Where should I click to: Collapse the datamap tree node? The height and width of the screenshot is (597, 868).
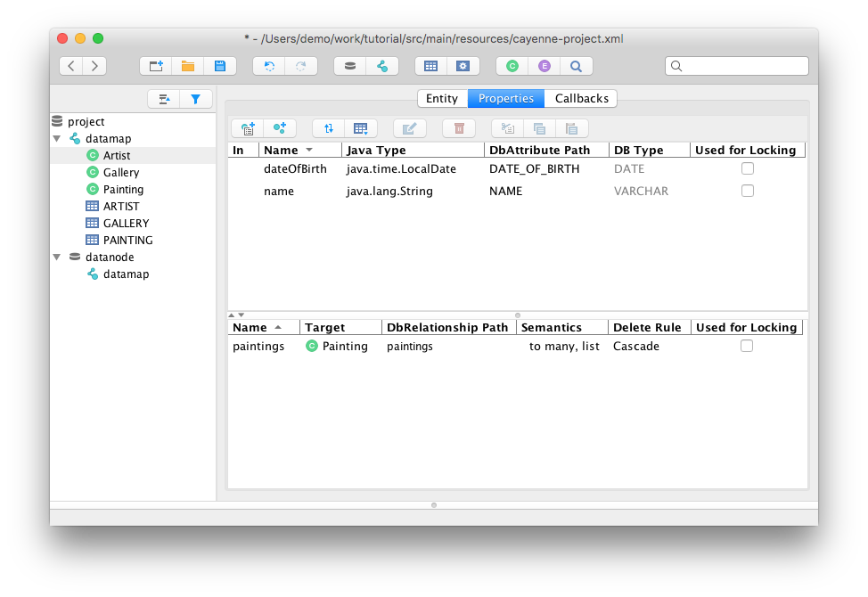(x=57, y=139)
